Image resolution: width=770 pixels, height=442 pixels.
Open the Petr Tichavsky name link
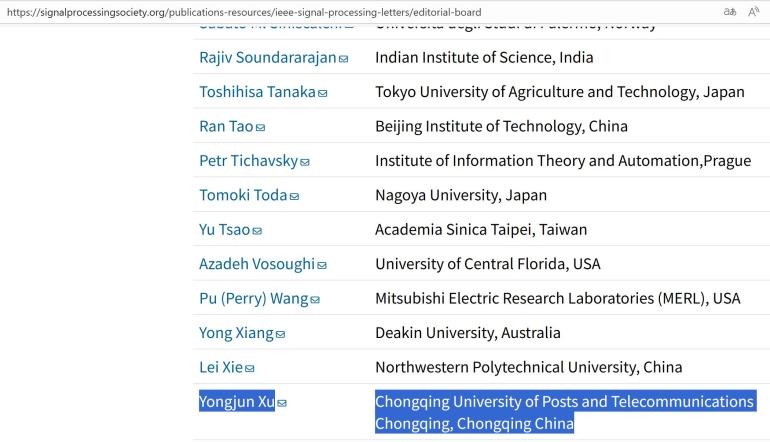click(249, 161)
